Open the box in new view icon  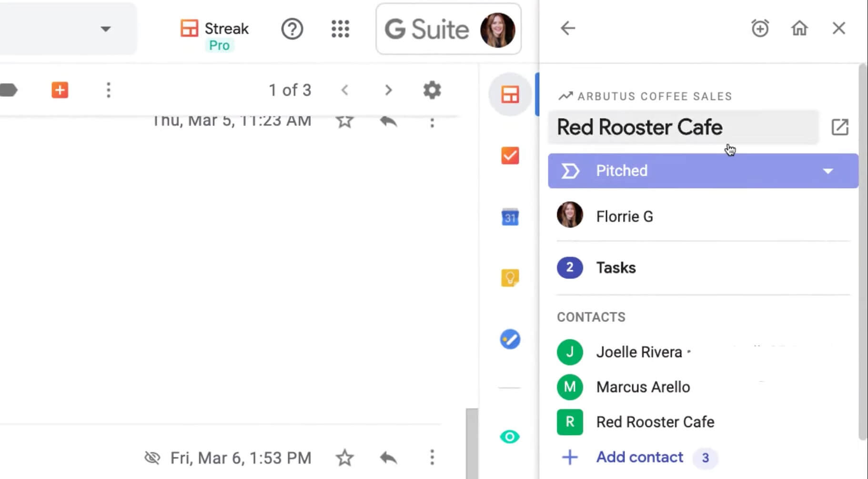click(x=840, y=127)
